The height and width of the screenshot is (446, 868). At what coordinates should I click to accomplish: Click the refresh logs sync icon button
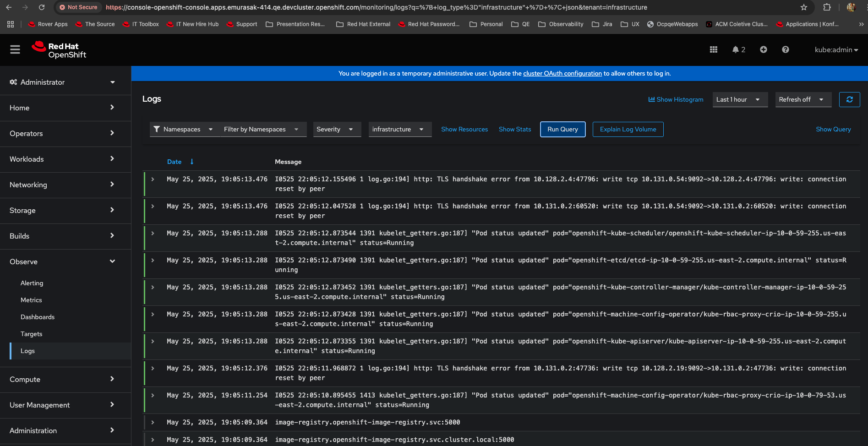(x=849, y=99)
